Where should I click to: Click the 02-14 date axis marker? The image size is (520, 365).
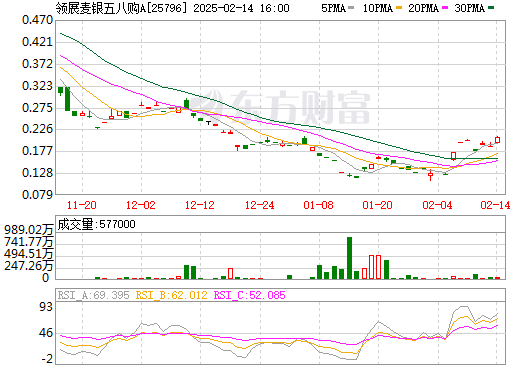pyautogui.click(x=495, y=205)
